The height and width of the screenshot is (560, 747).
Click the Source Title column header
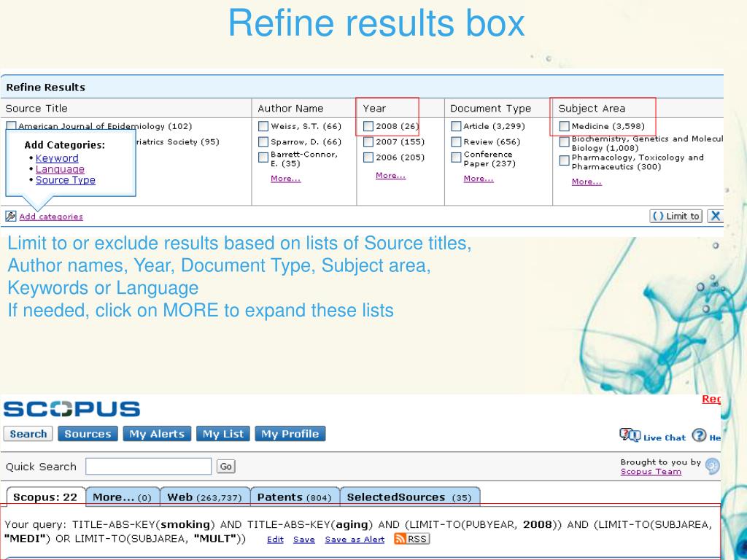pos(36,108)
